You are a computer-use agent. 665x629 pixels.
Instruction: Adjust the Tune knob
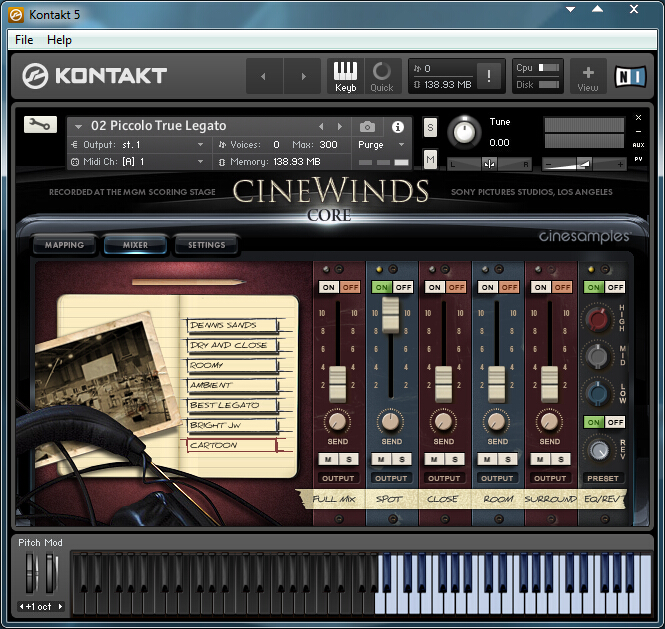[x=464, y=132]
